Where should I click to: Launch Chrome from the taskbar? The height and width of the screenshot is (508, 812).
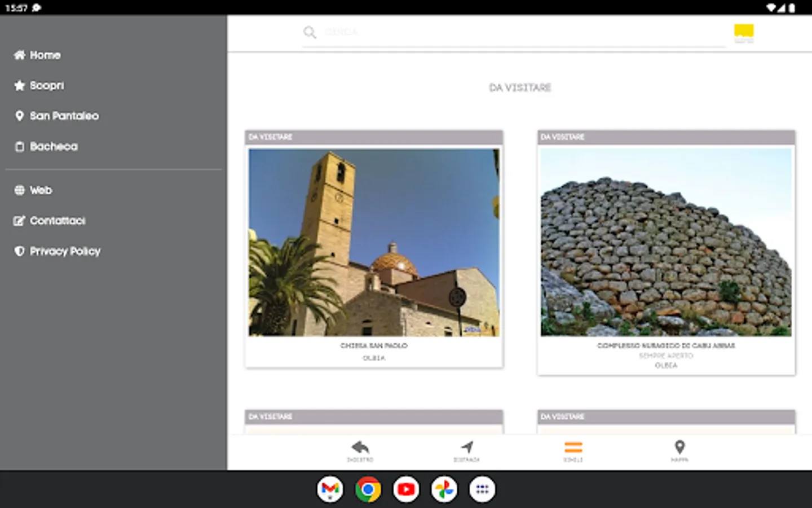pyautogui.click(x=368, y=489)
